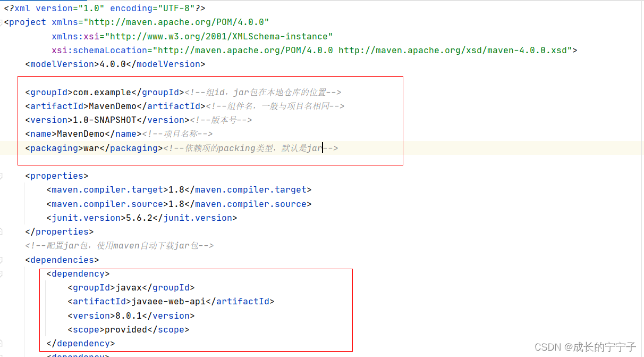
Task: Click the name MavenDemo value
Action: [x=80, y=134]
